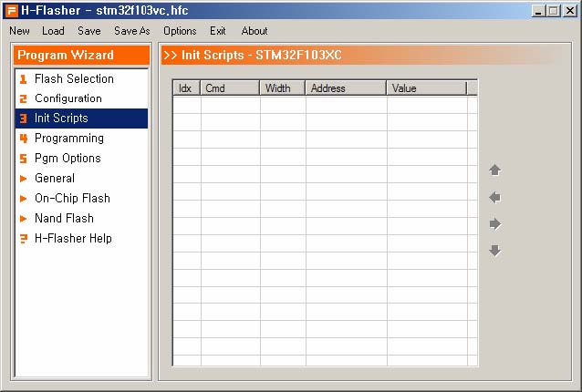This screenshot has height=392, width=582.
Task: Click the triangle icon beside Nand Flash
Action: click(23, 219)
